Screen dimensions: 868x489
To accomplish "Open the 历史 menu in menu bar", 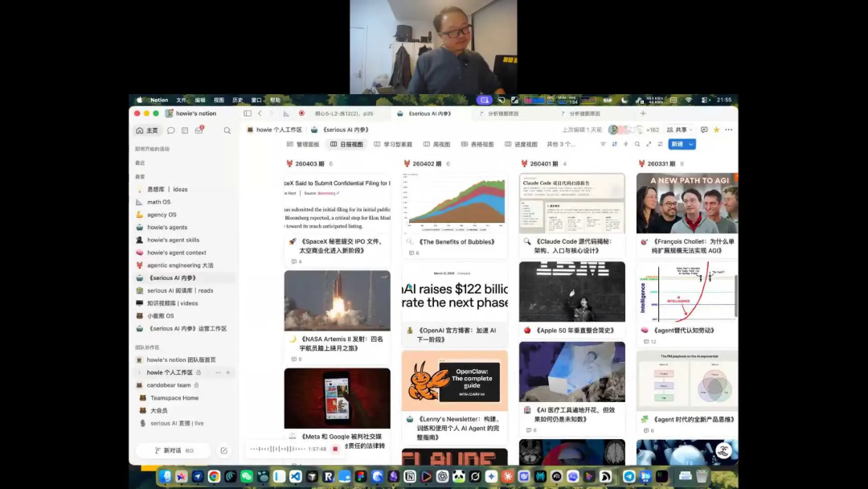I will tap(237, 101).
